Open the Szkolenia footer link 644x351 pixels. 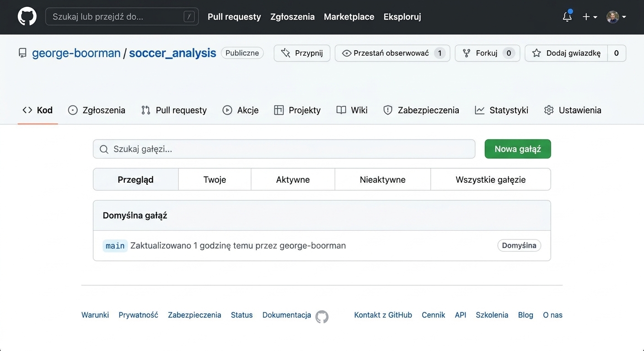492,315
